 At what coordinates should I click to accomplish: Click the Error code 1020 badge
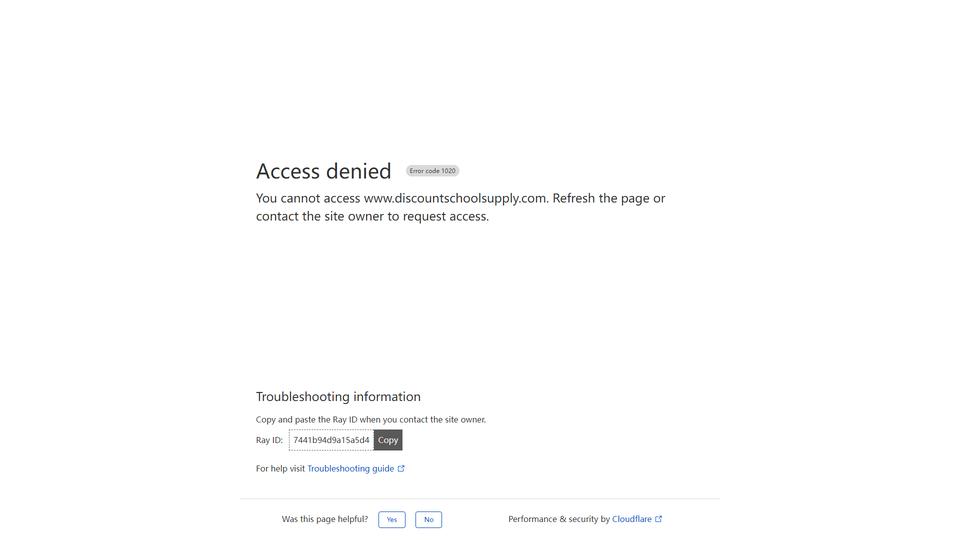432,171
